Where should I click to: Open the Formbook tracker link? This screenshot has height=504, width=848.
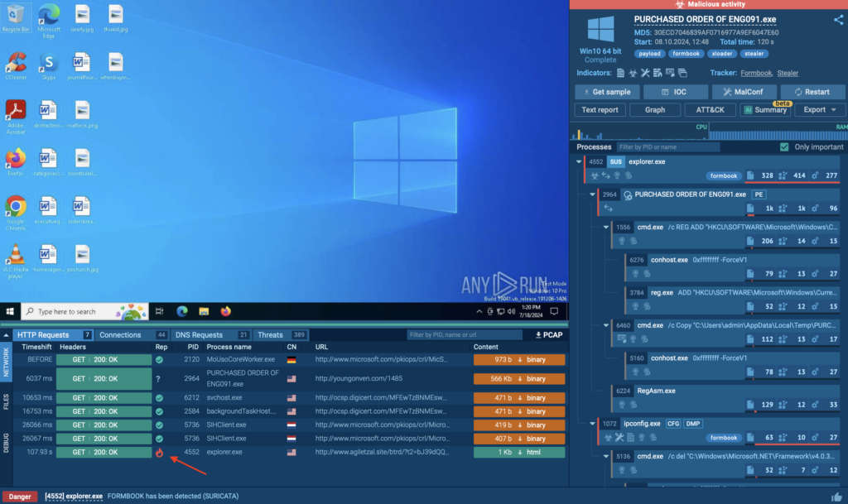(756, 73)
